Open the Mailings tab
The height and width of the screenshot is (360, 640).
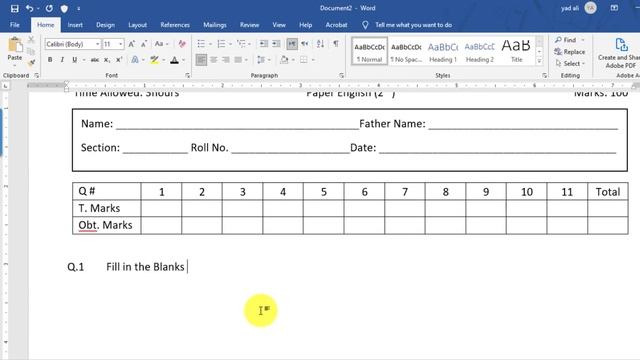pyautogui.click(x=215, y=25)
